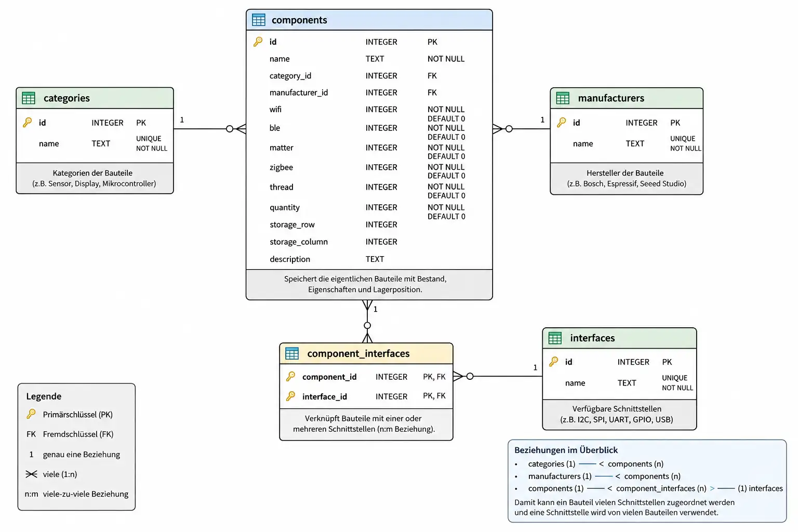The height and width of the screenshot is (532, 798).
Task: Click the key icon beside categories id
Action: pos(27,123)
